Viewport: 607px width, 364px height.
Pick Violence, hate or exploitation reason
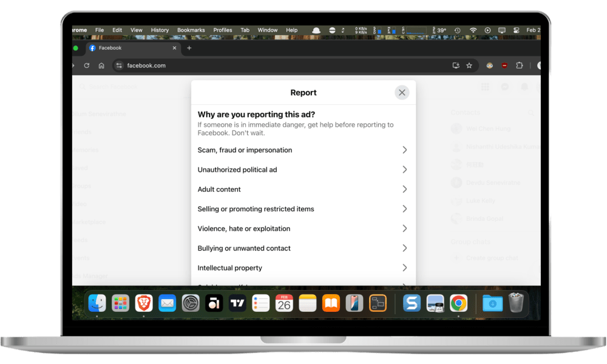point(303,229)
